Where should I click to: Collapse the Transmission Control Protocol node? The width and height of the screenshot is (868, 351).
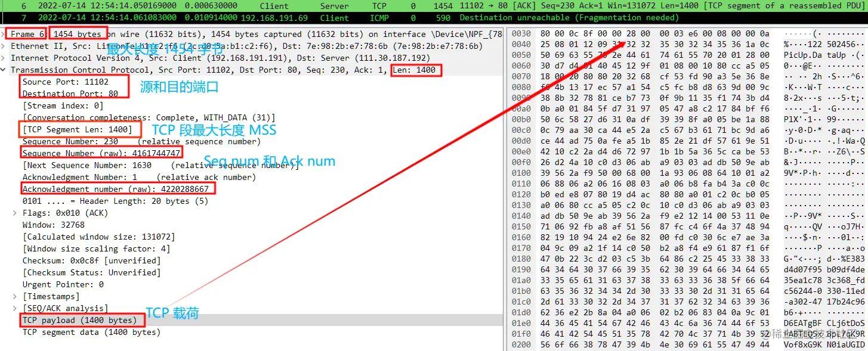[4, 70]
